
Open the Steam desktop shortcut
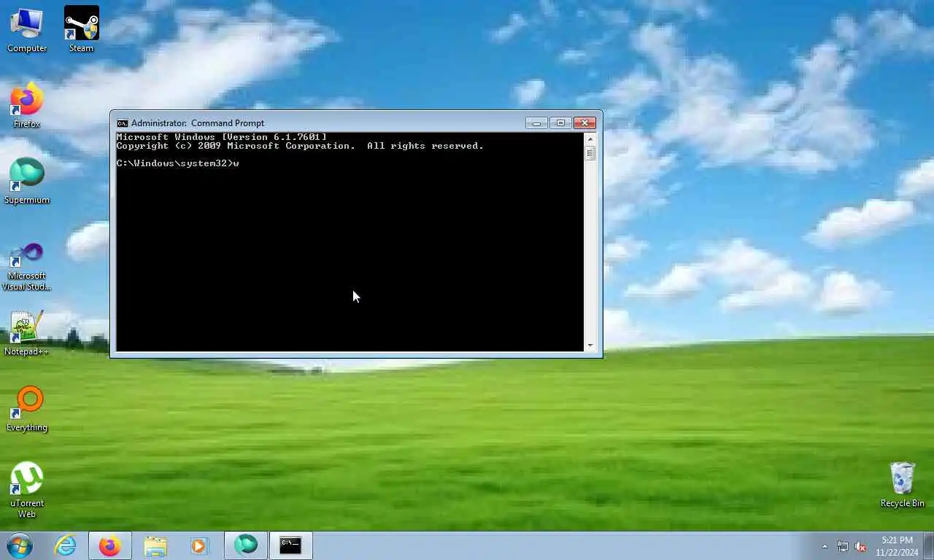pos(81,30)
